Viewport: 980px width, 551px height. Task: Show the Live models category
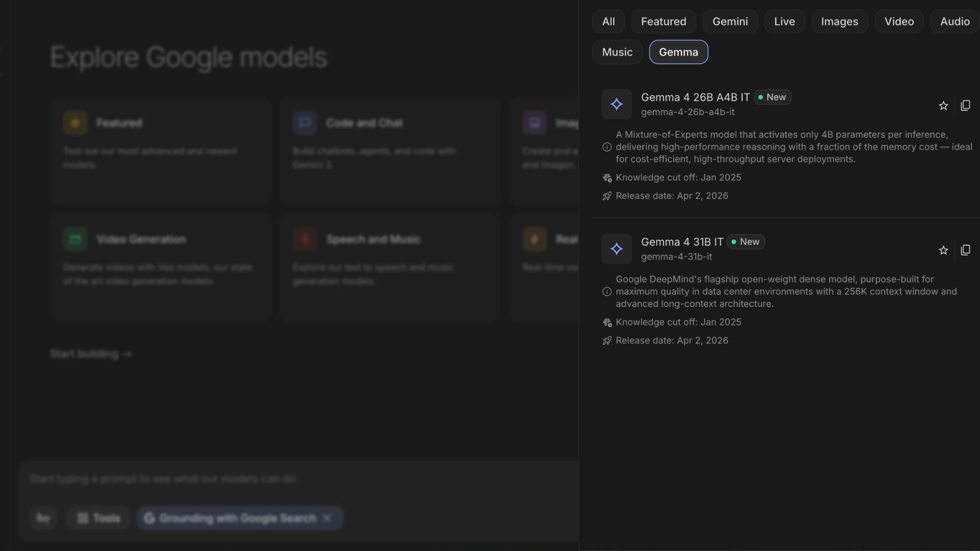point(784,21)
